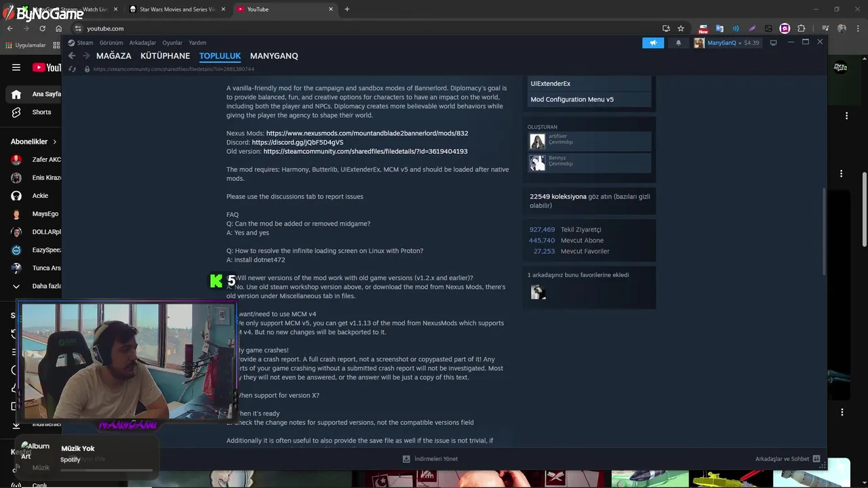The width and height of the screenshot is (868, 488).
Task: Open MANYGANQ profile tab
Action: pos(274,56)
